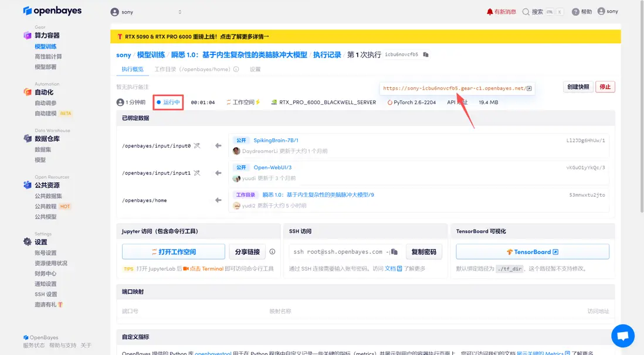Screen dimensions: 644x355
Task: Click the 点击 Terminal tip link
Action: coord(204,269)
